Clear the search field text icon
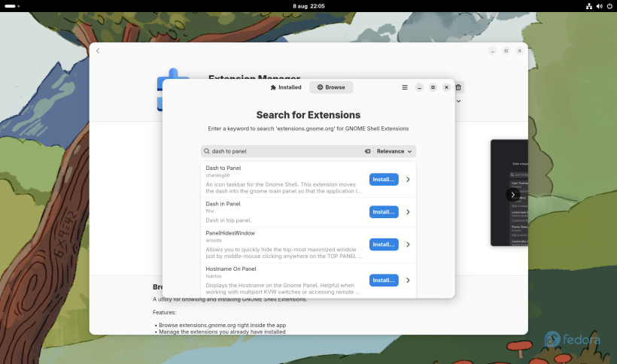 click(x=367, y=151)
